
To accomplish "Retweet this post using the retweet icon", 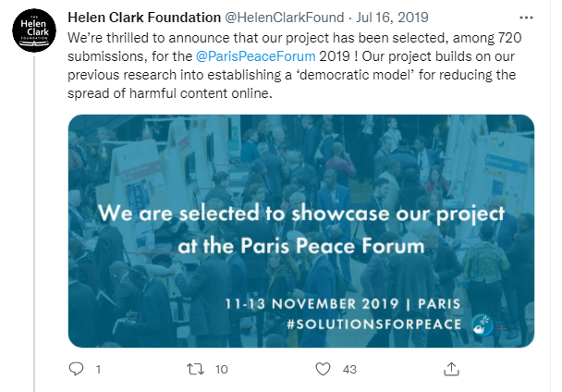I will click(195, 370).
